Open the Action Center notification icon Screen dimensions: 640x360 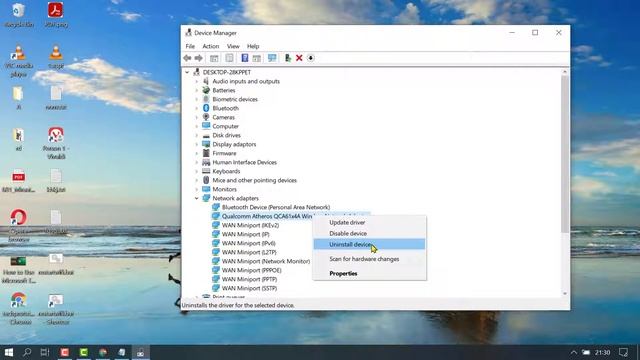pyautogui.click(x=623, y=352)
